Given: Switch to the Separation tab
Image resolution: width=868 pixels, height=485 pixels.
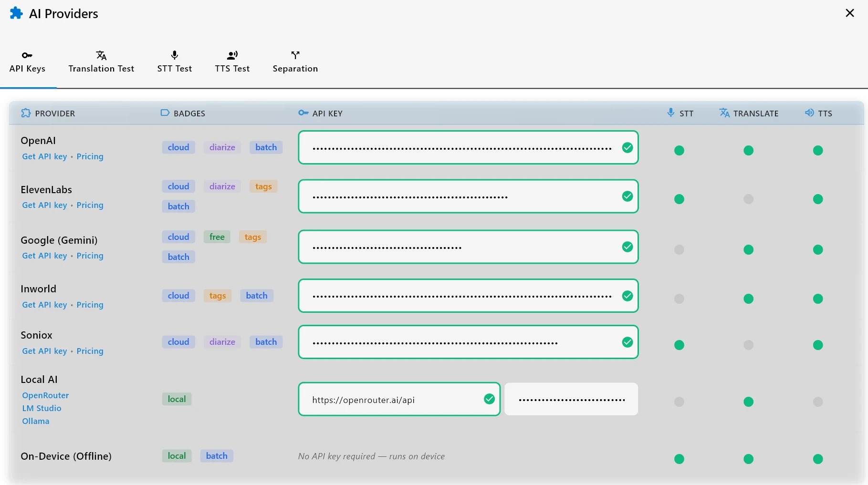Looking at the screenshot, I should coord(295,62).
